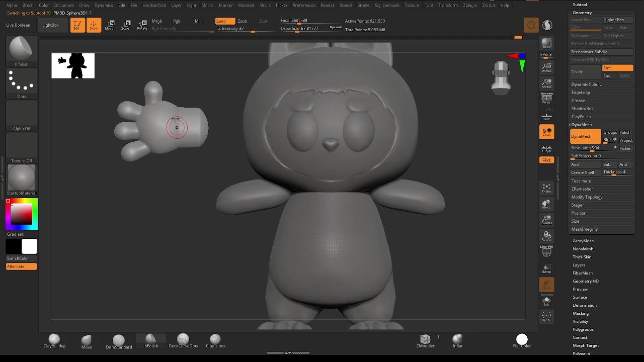Activate the Move gizmo button in top shelf
Image resolution: width=644 pixels, height=362 pixels.
coord(110,25)
